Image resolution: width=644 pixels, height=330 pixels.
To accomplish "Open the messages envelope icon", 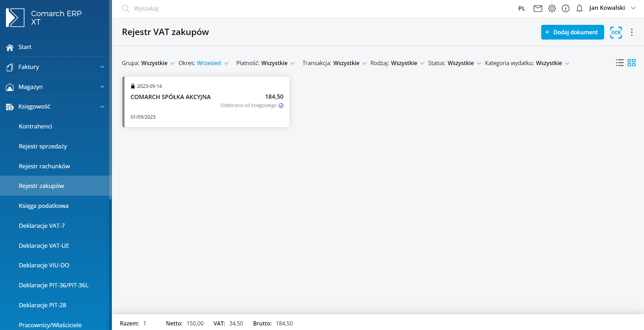I will [538, 8].
